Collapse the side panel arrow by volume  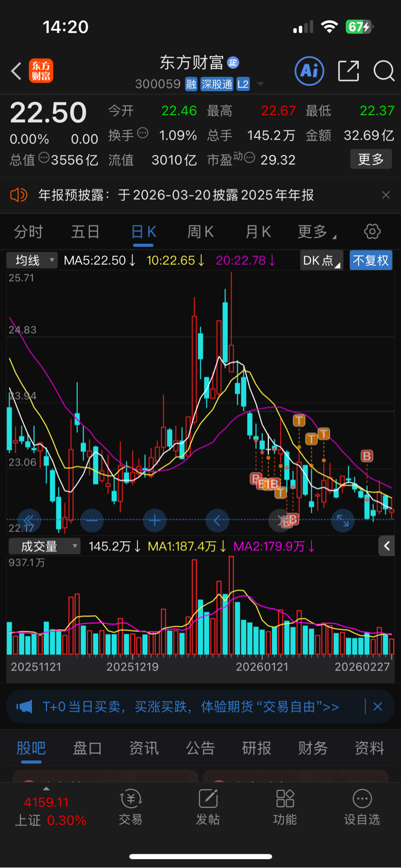coord(386,546)
